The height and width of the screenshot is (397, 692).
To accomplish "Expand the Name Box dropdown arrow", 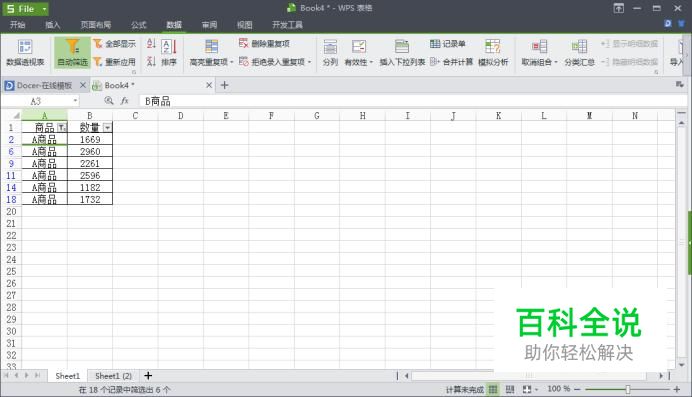I will [75, 101].
